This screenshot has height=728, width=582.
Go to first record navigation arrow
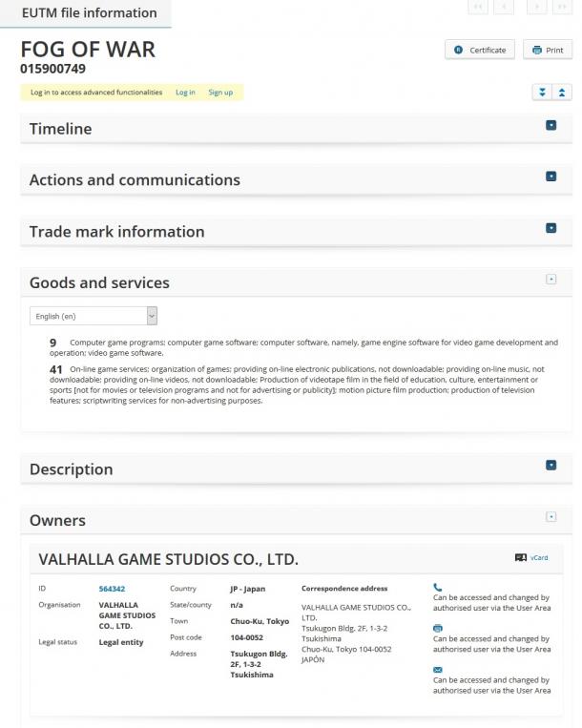click(x=478, y=7)
